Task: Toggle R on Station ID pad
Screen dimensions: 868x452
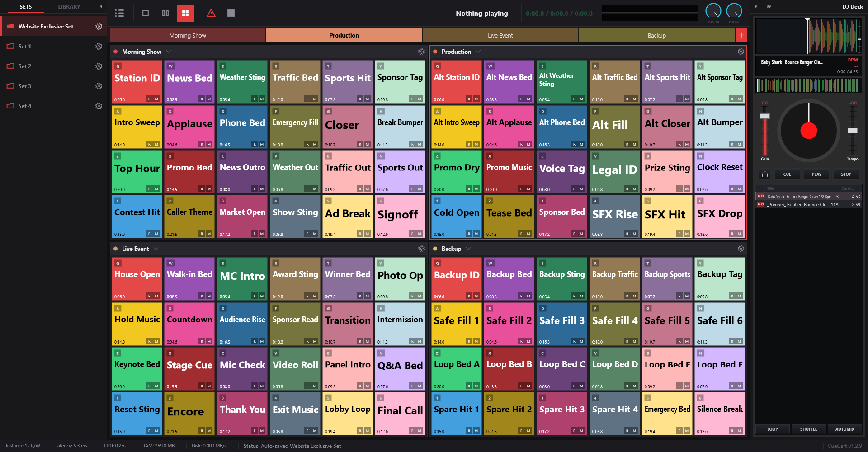Action: pos(150,99)
